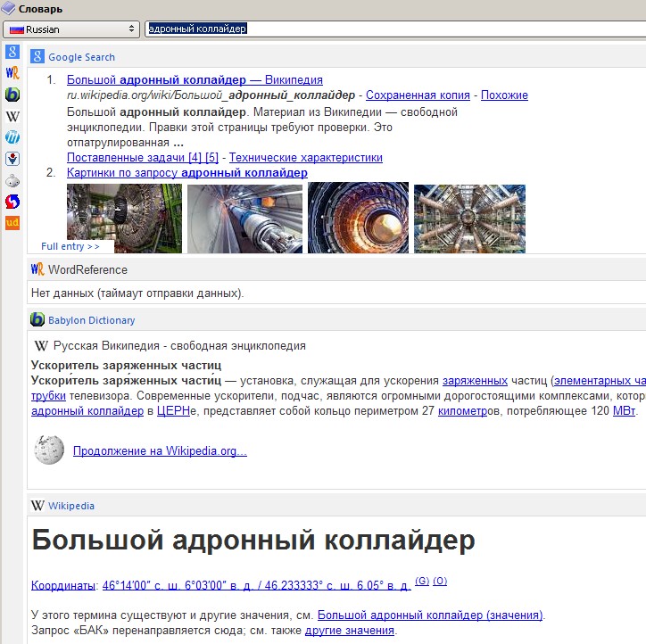Open the WordReference source in the sidebar

tap(12, 73)
